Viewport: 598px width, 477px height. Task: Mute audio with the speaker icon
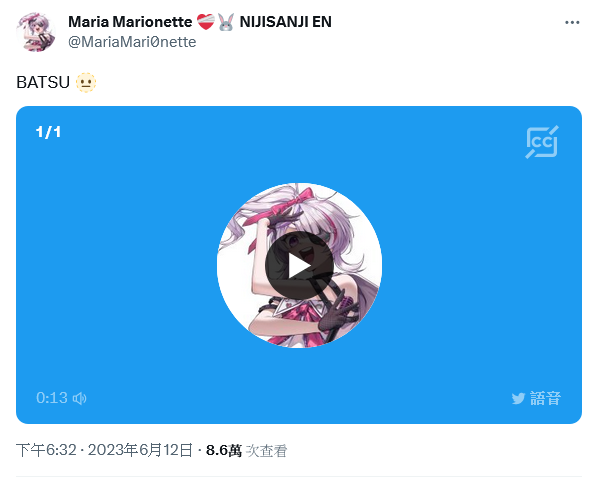pos(80,398)
